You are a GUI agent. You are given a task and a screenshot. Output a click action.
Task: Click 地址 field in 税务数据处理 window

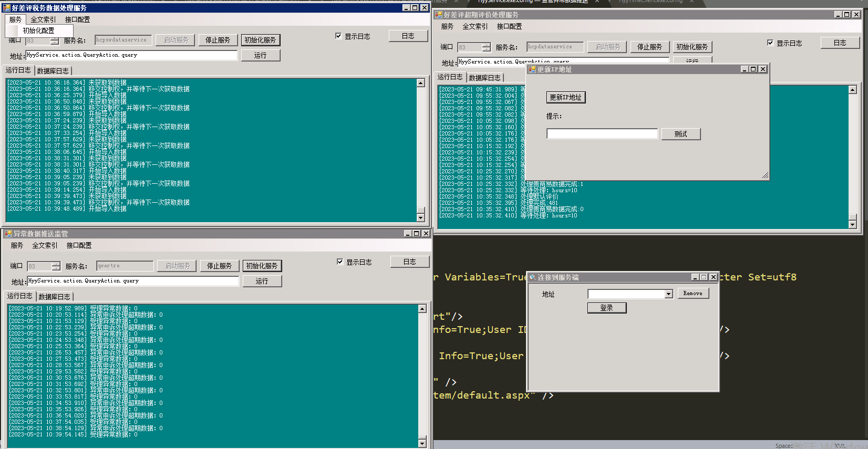132,55
